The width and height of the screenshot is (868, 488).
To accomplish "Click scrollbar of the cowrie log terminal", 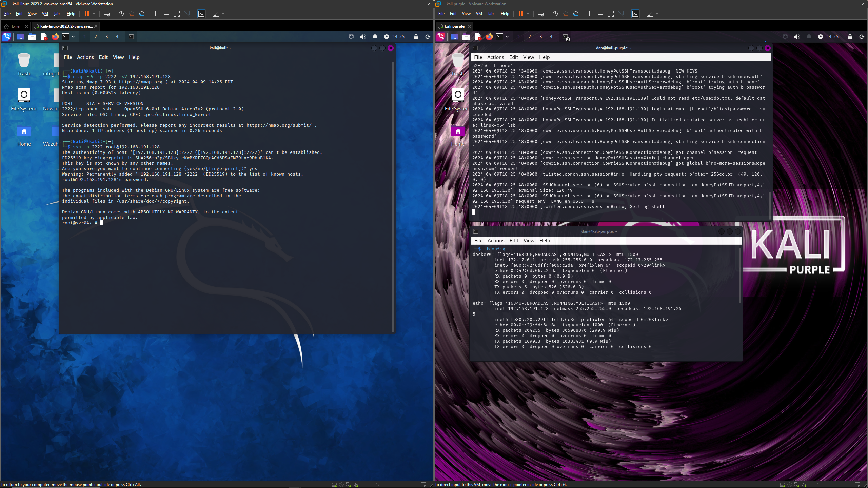I will tap(770, 205).
